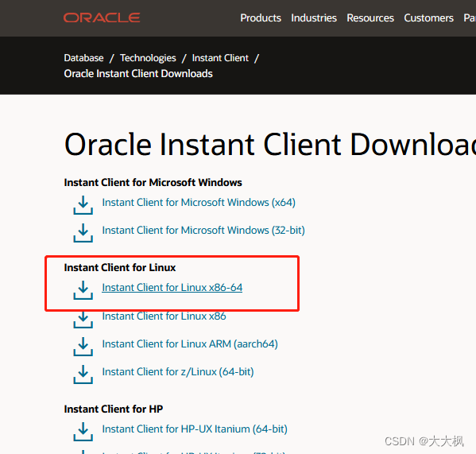Select heading Instant Client for HP
The width and height of the screenshot is (476, 454).
click(113, 409)
